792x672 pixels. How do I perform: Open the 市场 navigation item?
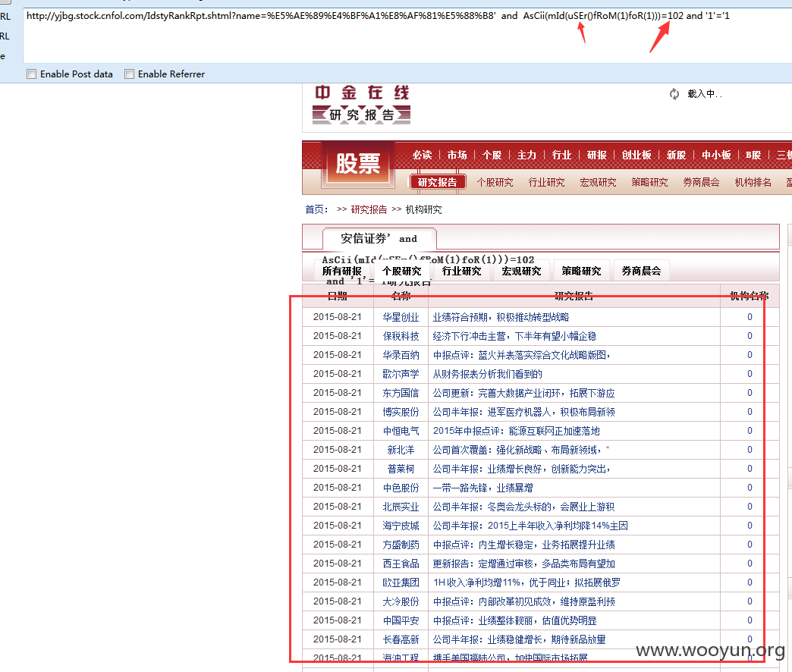(x=457, y=155)
